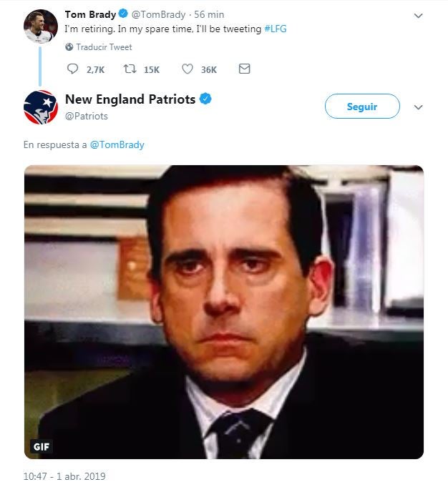Viewport: 448px width, 487px height.
Task: Expand the options chevron on Tom Brady's tweet
Action: [x=419, y=14]
